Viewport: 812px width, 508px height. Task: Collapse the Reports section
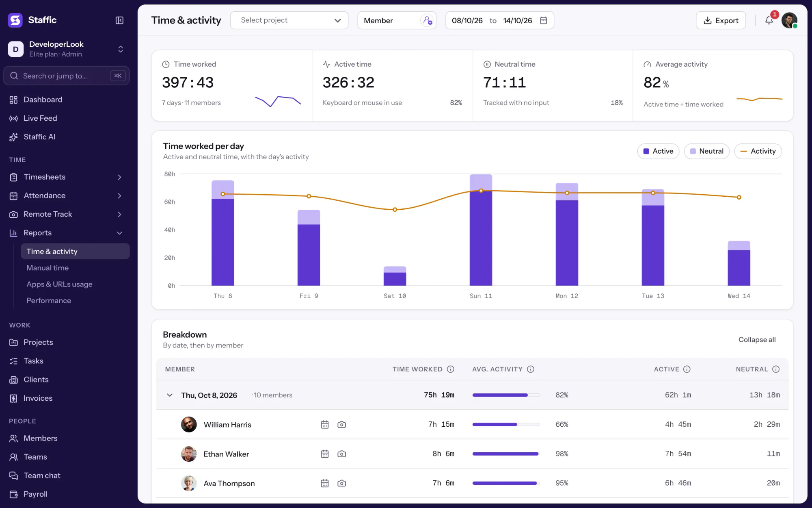click(119, 233)
